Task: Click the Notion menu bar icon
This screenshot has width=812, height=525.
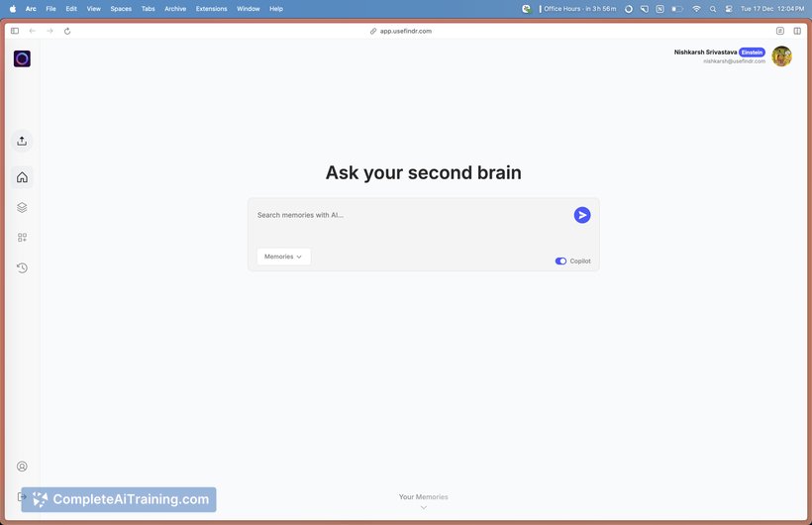Action: click(660, 9)
